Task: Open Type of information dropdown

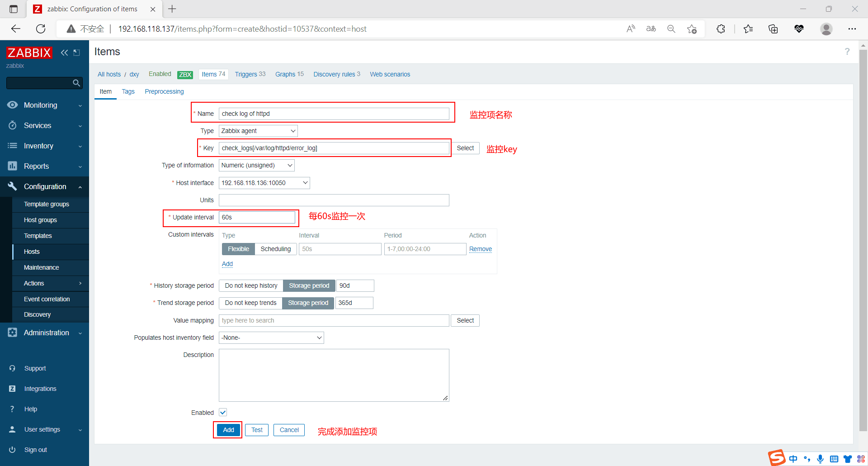Action: click(x=256, y=165)
